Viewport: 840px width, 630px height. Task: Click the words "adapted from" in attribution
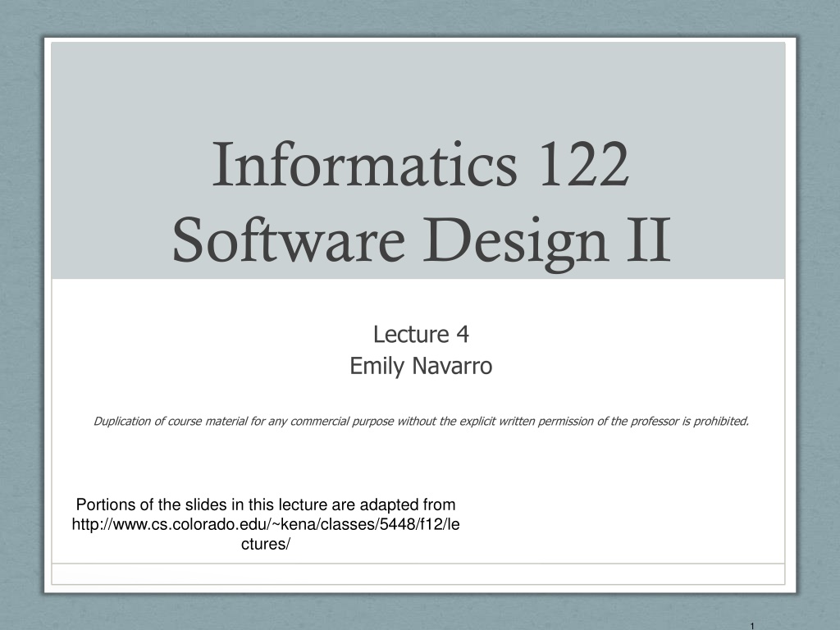click(415, 504)
